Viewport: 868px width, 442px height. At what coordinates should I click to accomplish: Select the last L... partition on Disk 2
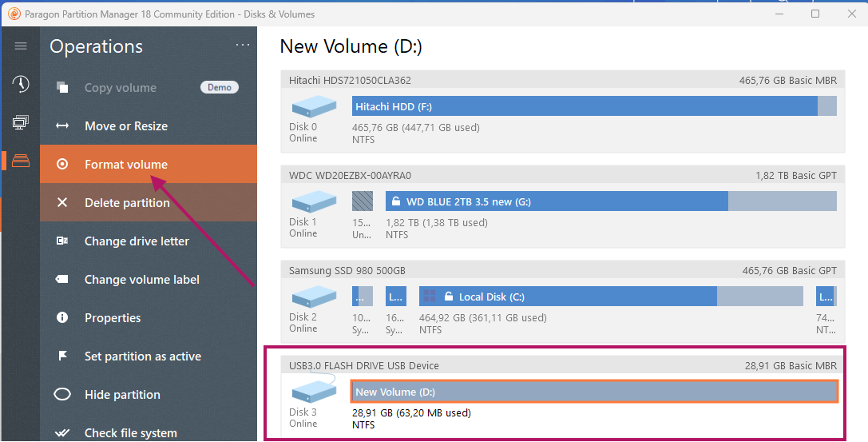(x=826, y=297)
